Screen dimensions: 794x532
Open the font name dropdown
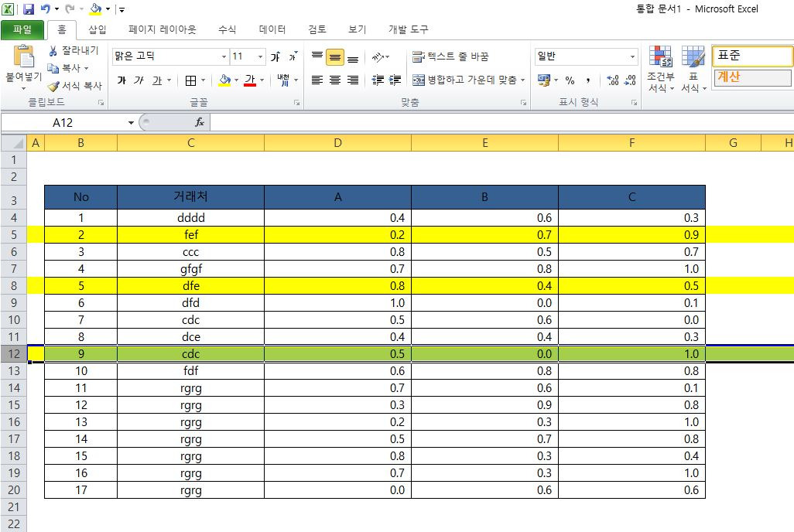pyautogui.click(x=224, y=56)
